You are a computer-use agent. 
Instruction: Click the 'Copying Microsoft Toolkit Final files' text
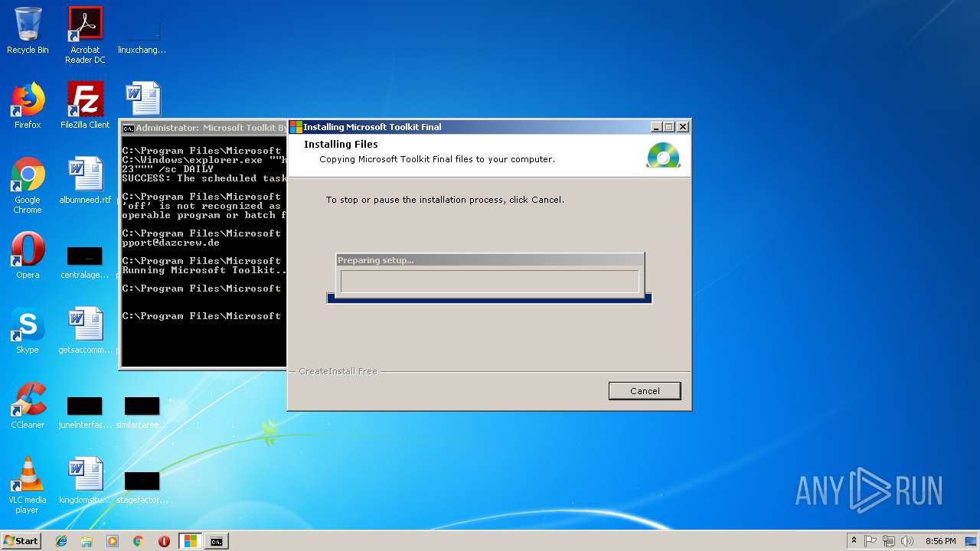[436, 159]
